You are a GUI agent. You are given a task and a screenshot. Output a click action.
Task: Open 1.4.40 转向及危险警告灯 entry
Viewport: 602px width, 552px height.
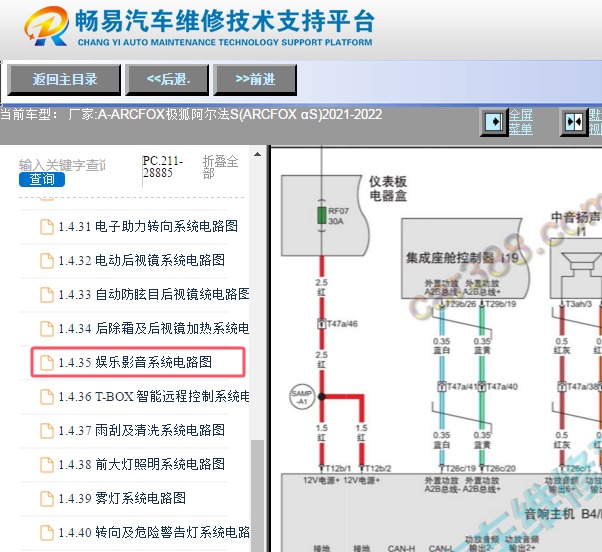[x=154, y=532]
